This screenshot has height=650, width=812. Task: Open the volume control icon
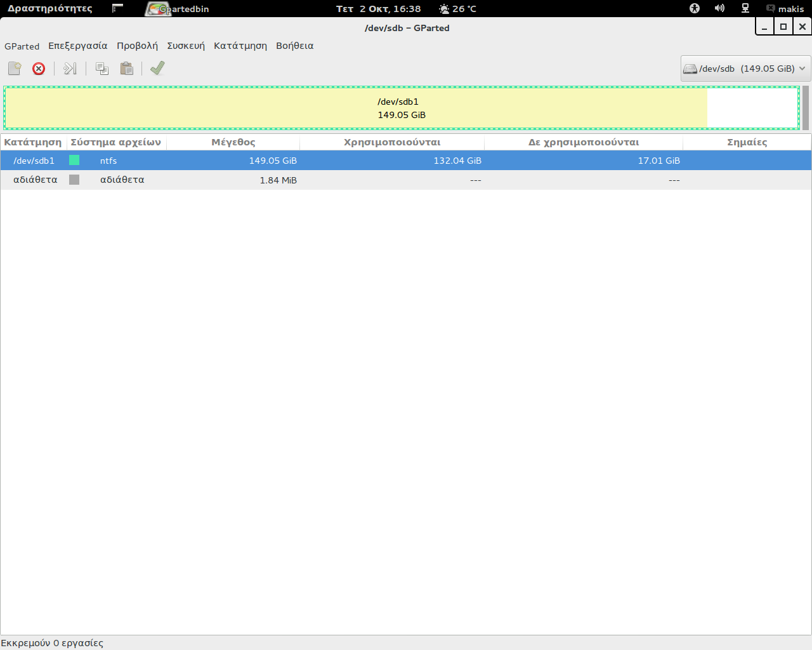coord(719,8)
